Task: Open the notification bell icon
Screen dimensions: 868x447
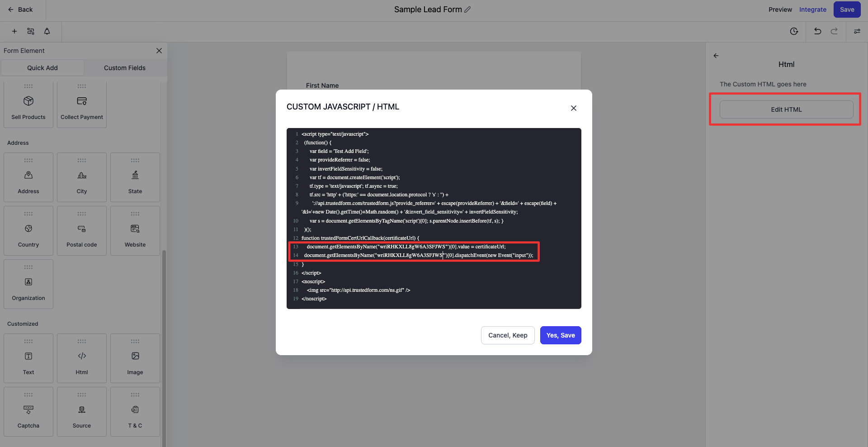Action: [47, 31]
